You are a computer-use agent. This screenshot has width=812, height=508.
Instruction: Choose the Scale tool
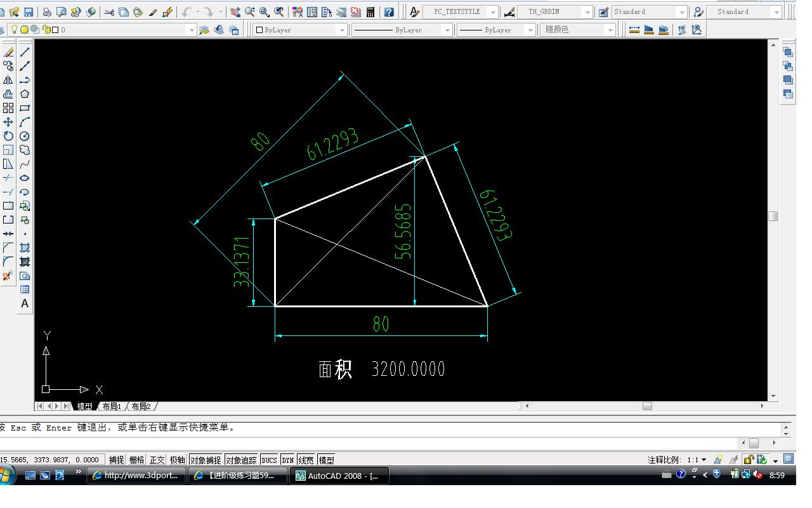click(x=8, y=150)
